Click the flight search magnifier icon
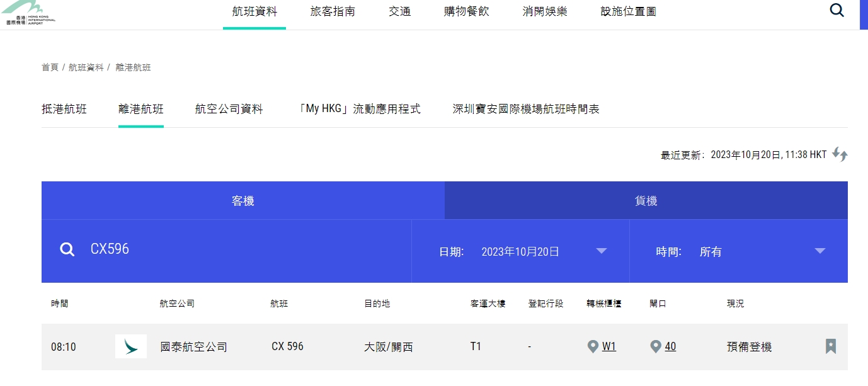Screen dimensions: 868x386 (x=67, y=250)
